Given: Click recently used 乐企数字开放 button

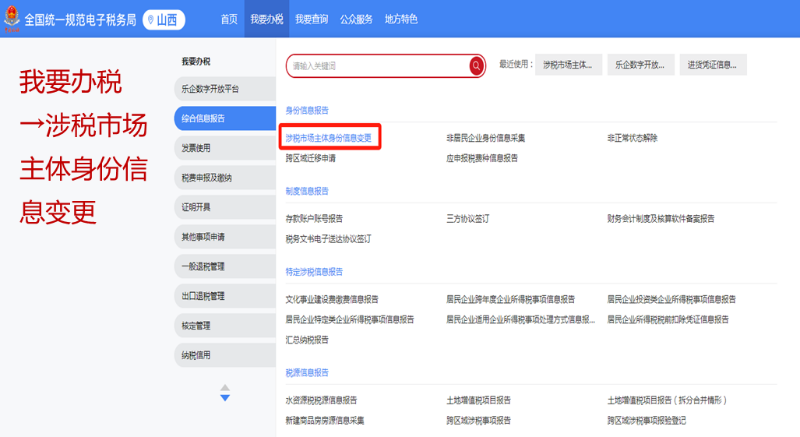Looking at the screenshot, I should pyautogui.click(x=640, y=65).
